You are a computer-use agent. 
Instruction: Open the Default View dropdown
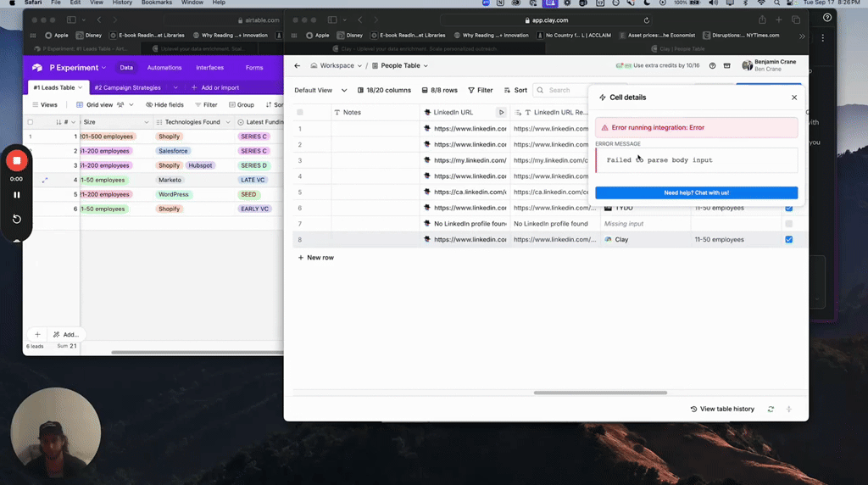click(x=320, y=90)
